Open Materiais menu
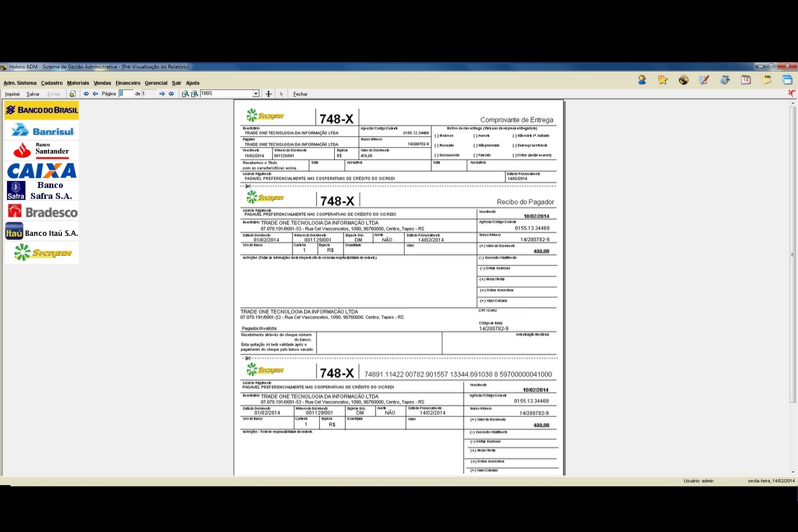 (x=78, y=83)
